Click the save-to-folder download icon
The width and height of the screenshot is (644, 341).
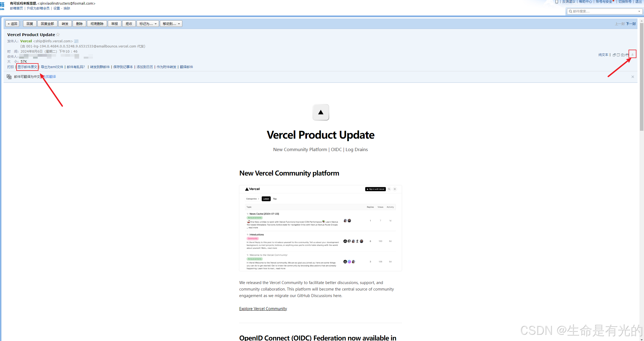pyautogui.click(x=623, y=55)
